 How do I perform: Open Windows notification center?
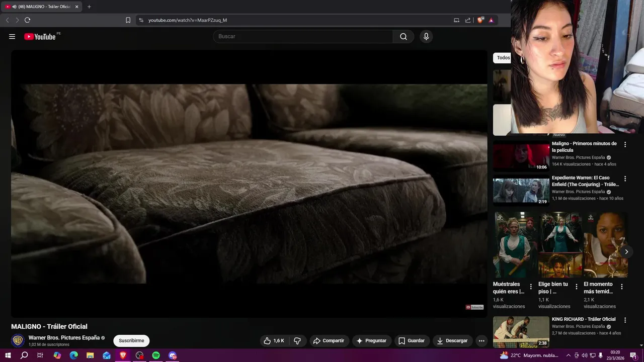pos(634,355)
